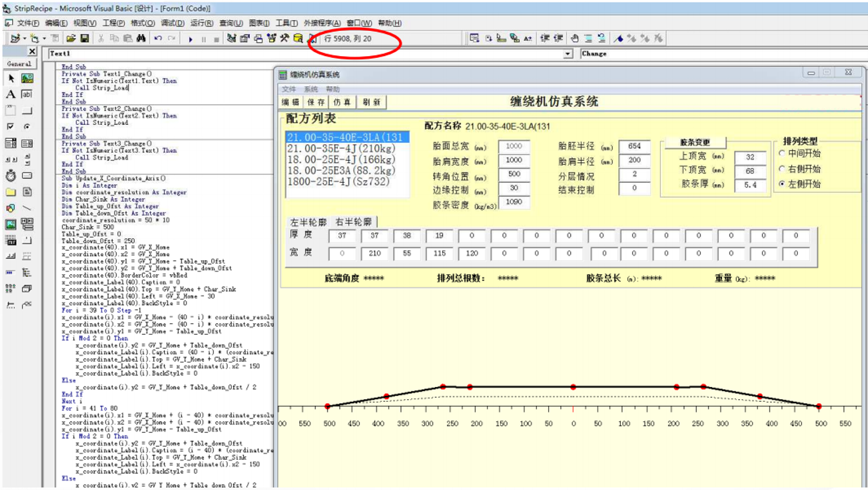Switch to the 左半轮廓 tab
This screenshot has height=490, width=868.
308,221
